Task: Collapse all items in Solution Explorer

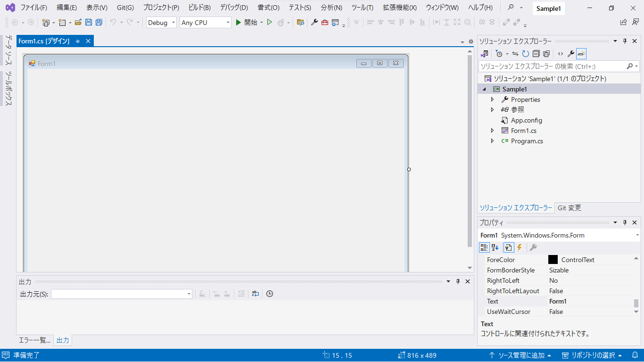Action: (x=536, y=54)
